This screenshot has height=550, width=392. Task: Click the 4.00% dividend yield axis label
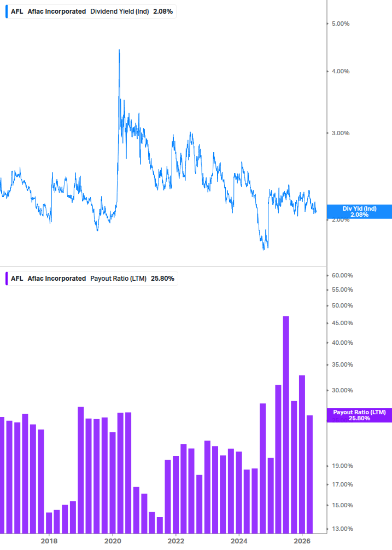tap(341, 71)
